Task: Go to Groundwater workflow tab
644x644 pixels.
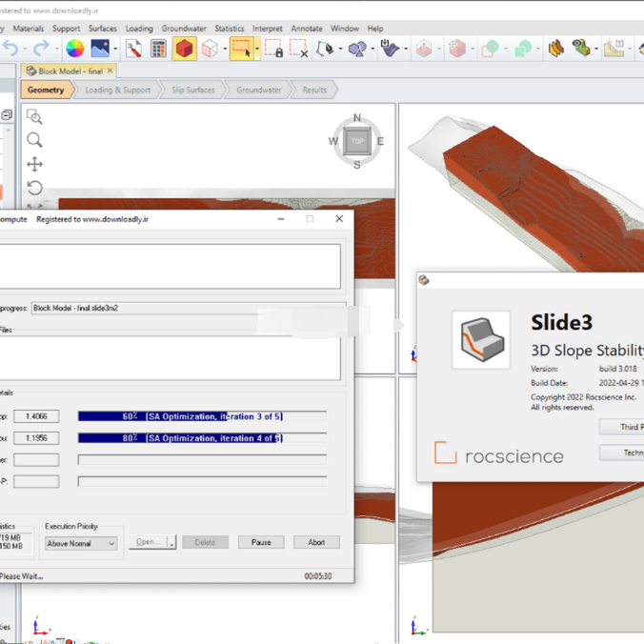Action: click(x=259, y=90)
